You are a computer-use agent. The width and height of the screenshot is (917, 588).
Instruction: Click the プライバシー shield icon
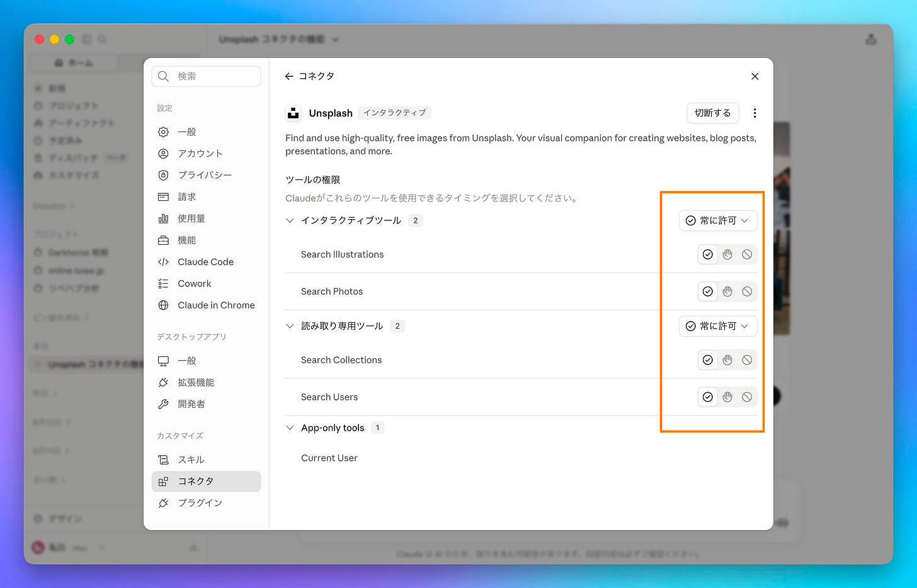point(163,175)
